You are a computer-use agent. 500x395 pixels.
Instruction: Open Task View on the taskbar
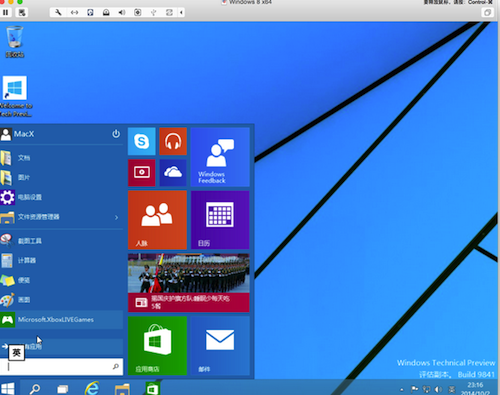[63, 389]
